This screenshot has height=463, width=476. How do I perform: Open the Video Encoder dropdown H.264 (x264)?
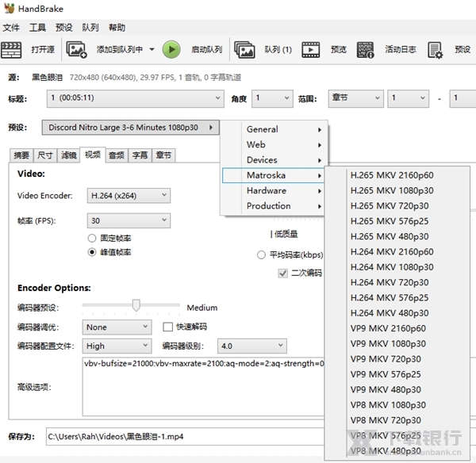point(129,196)
